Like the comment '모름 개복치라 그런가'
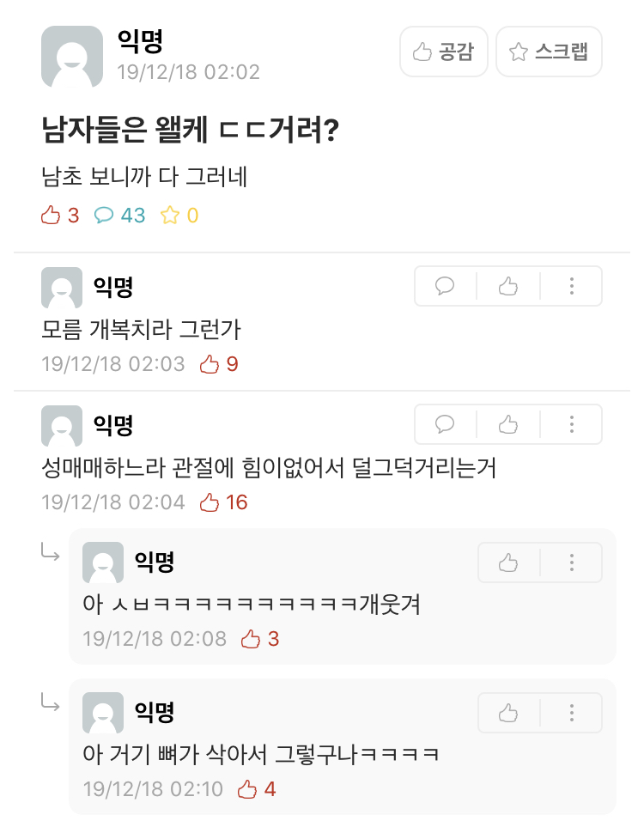The image size is (644, 827). (508, 286)
